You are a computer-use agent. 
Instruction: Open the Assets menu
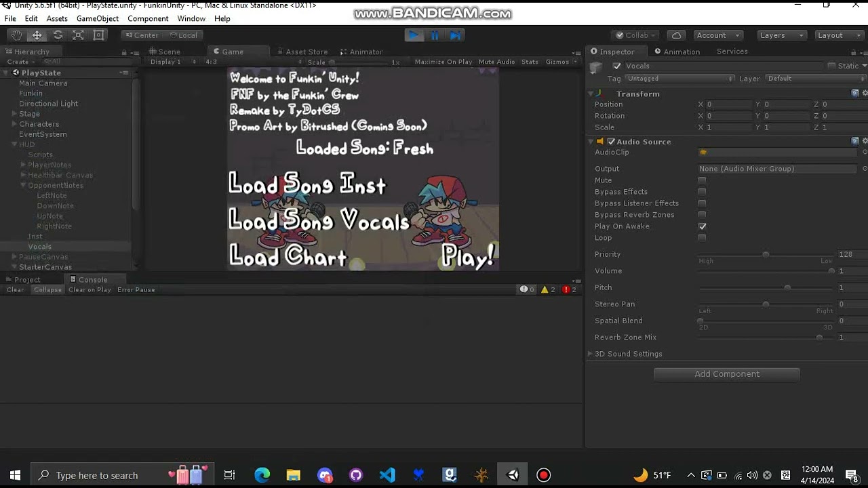[57, 19]
